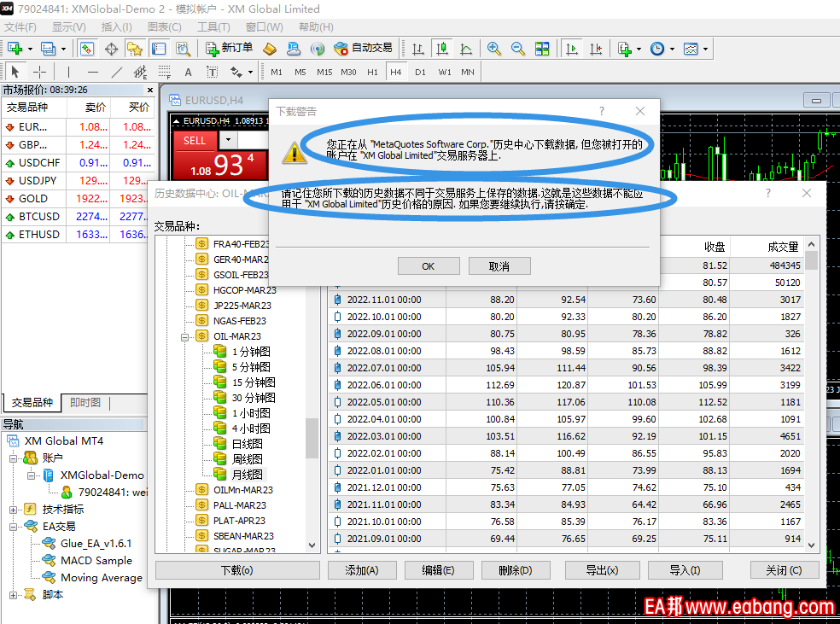Open the 图表(C) menu
The height and width of the screenshot is (624, 840).
pyautogui.click(x=165, y=26)
